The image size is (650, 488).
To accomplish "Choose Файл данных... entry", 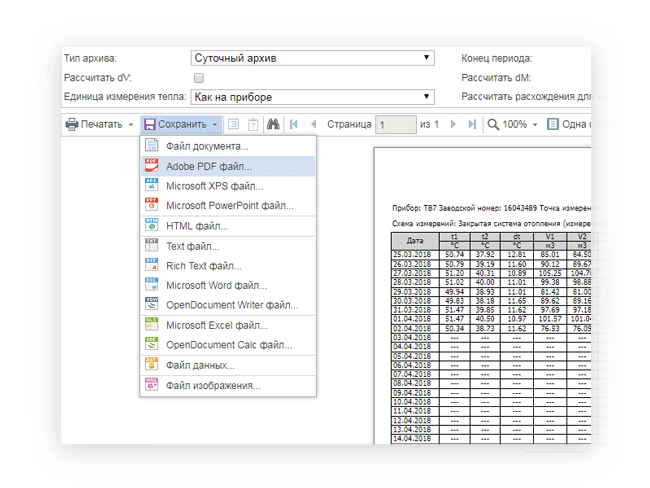I will [x=228, y=365].
